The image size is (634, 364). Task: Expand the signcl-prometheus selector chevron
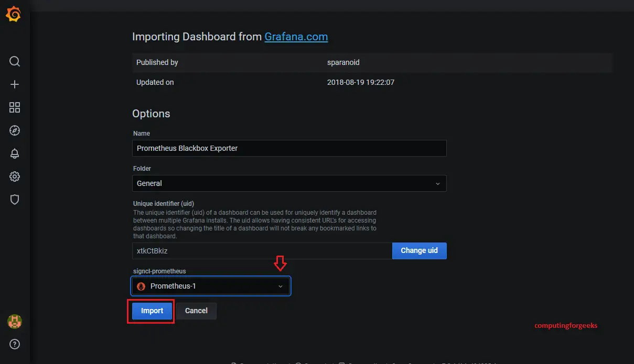(281, 286)
